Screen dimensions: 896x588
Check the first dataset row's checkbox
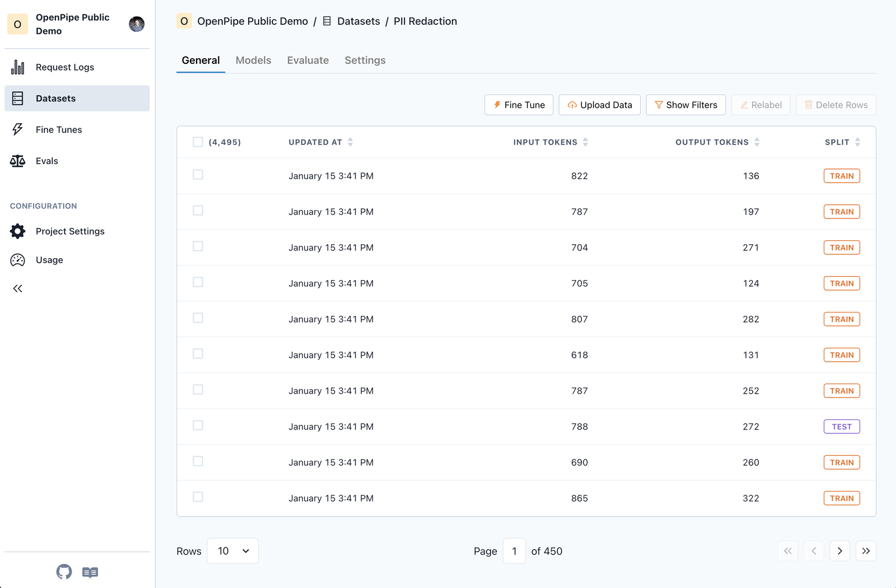(198, 174)
